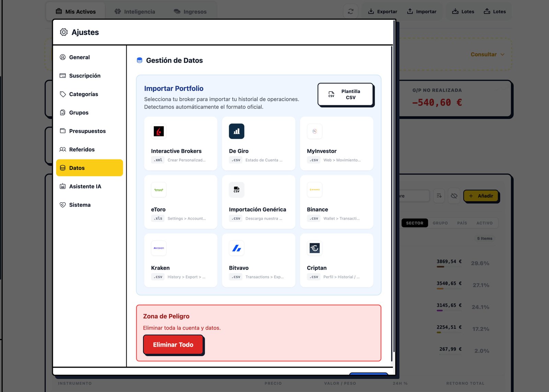Toggle hidden values with the eye-slash icon

click(x=454, y=196)
